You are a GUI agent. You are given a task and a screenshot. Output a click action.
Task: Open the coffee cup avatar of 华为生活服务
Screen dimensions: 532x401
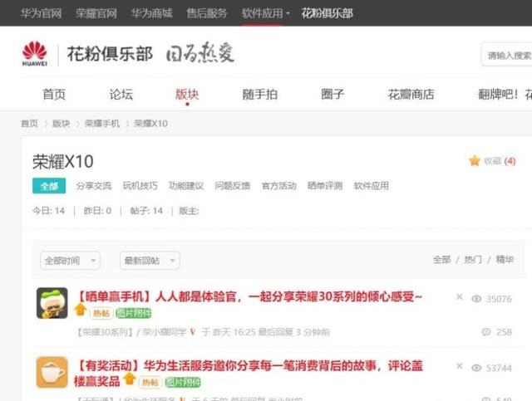pyautogui.click(x=52, y=372)
